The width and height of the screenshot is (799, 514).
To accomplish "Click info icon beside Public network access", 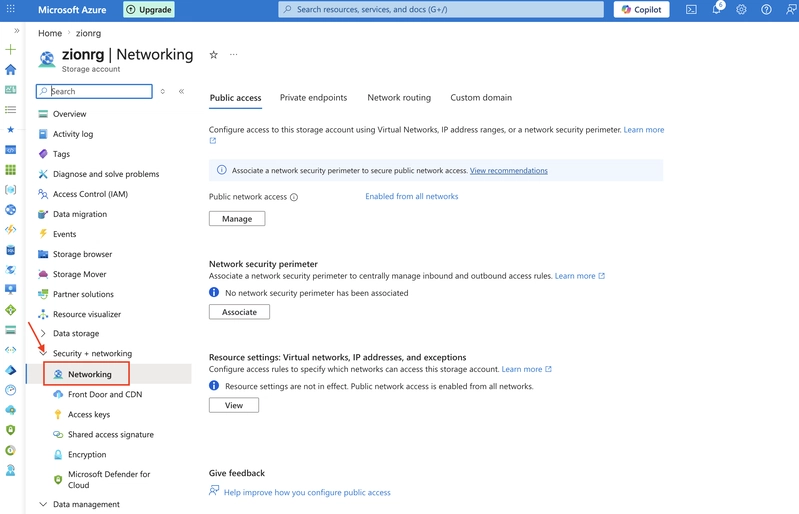I will pyautogui.click(x=294, y=197).
